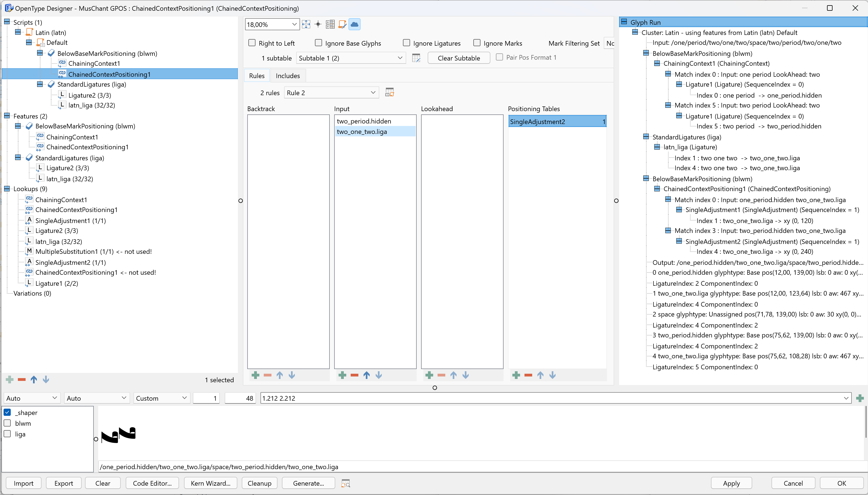The width and height of the screenshot is (868, 495).
Task: Check Ignore Marks
Action: coord(477,43)
